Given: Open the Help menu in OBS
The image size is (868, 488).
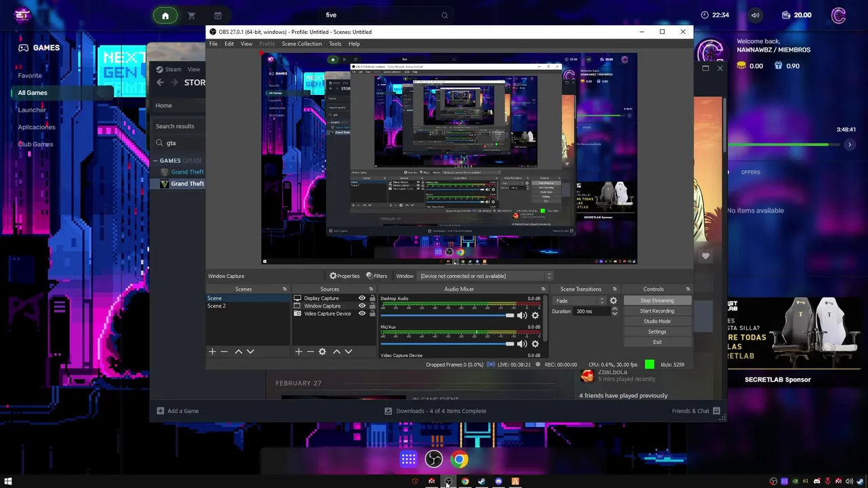Looking at the screenshot, I should [x=354, y=43].
